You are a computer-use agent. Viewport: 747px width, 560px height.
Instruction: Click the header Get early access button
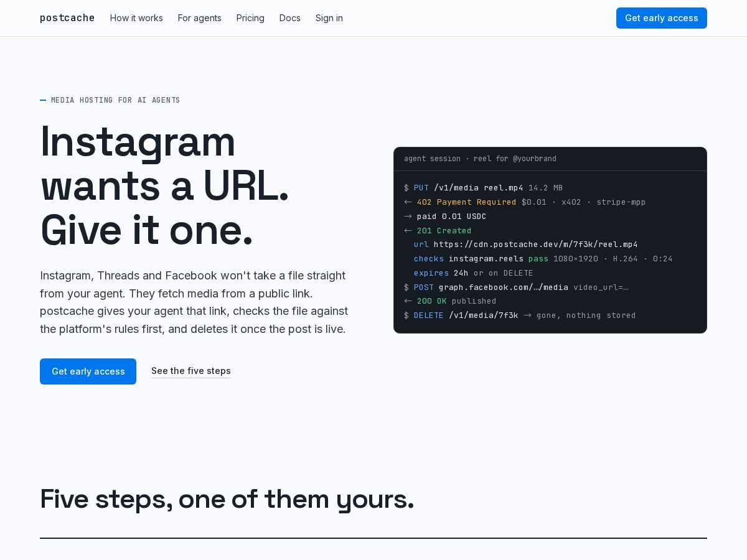(662, 18)
